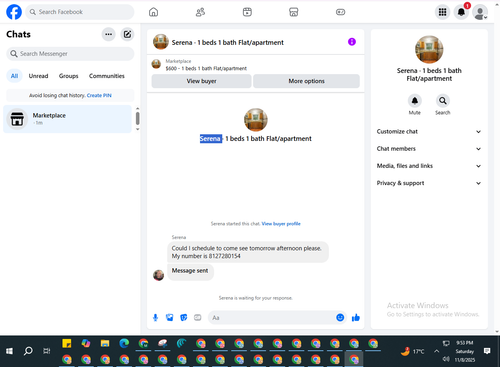The height and width of the screenshot is (367, 500).
Task: Open the listing thumbnail in chat center
Action: click(x=256, y=119)
